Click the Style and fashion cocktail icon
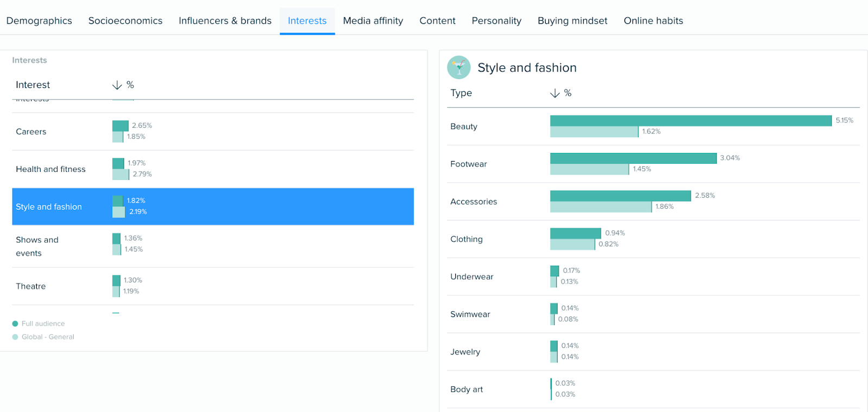Image resolution: width=868 pixels, height=412 pixels. (459, 67)
